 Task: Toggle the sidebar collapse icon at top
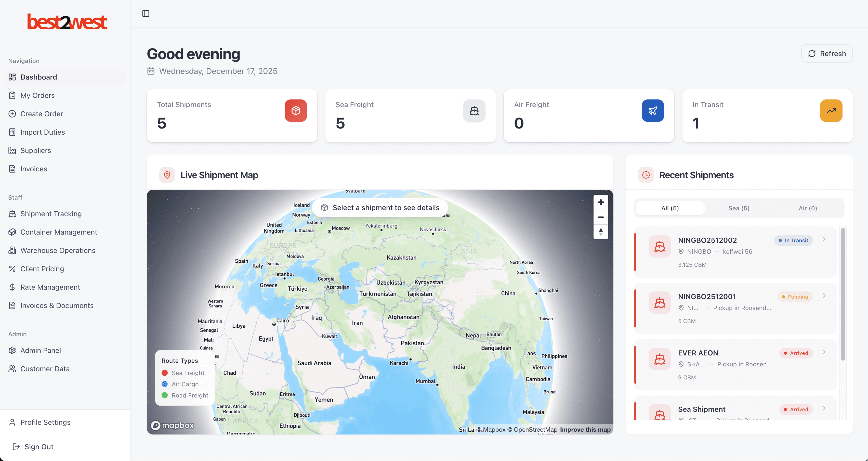pyautogui.click(x=146, y=14)
